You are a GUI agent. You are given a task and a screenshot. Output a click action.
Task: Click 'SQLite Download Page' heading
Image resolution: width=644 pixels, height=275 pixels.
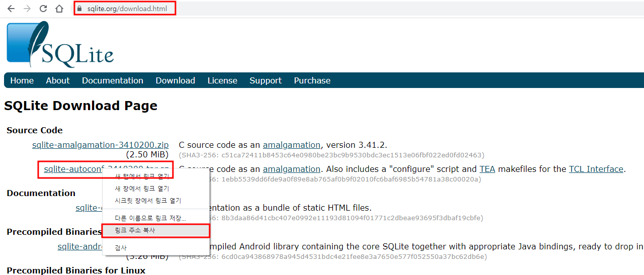pyautogui.click(x=81, y=106)
